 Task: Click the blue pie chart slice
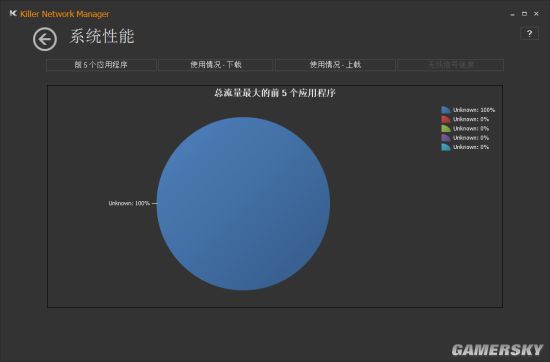pos(243,203)
